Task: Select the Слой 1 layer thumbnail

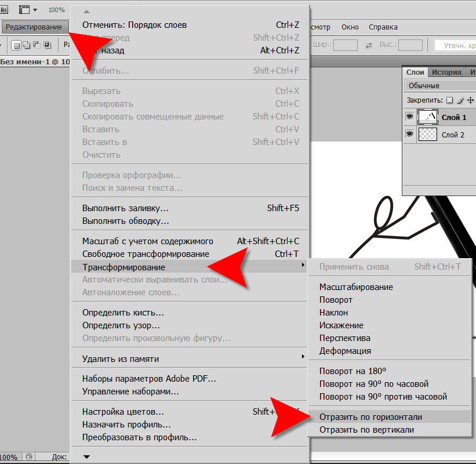Action: [427, 117]
